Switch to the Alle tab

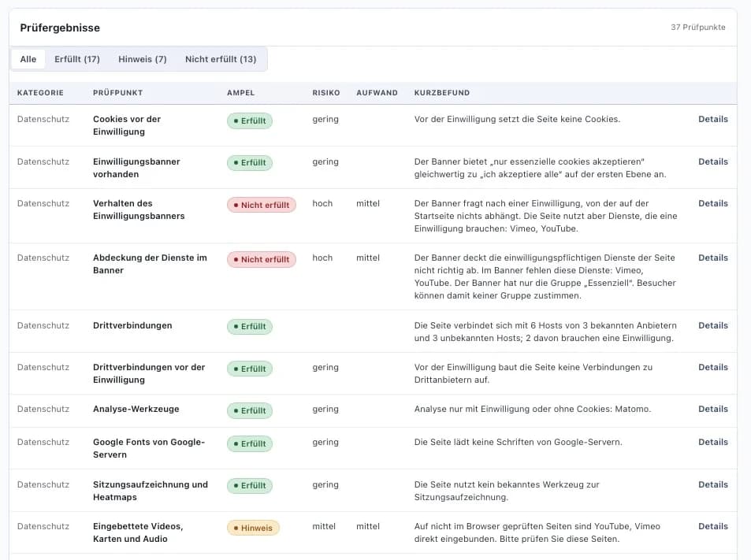28,59
